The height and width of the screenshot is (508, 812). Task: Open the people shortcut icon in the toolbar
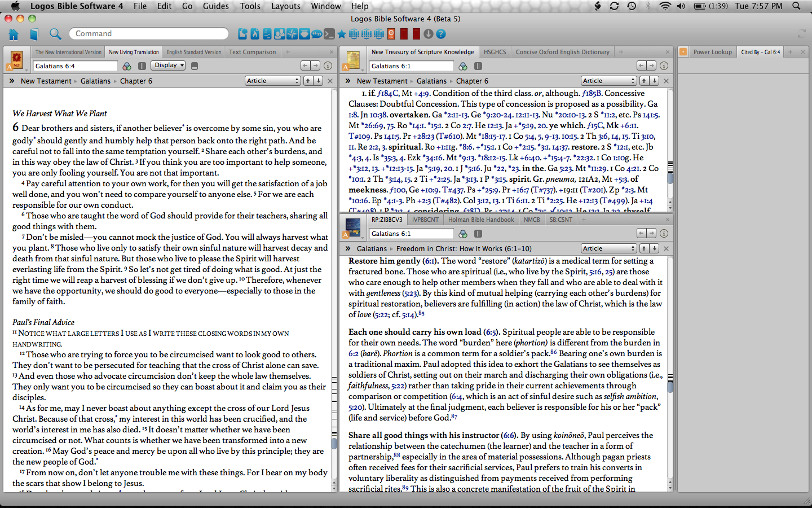[280, 34]
